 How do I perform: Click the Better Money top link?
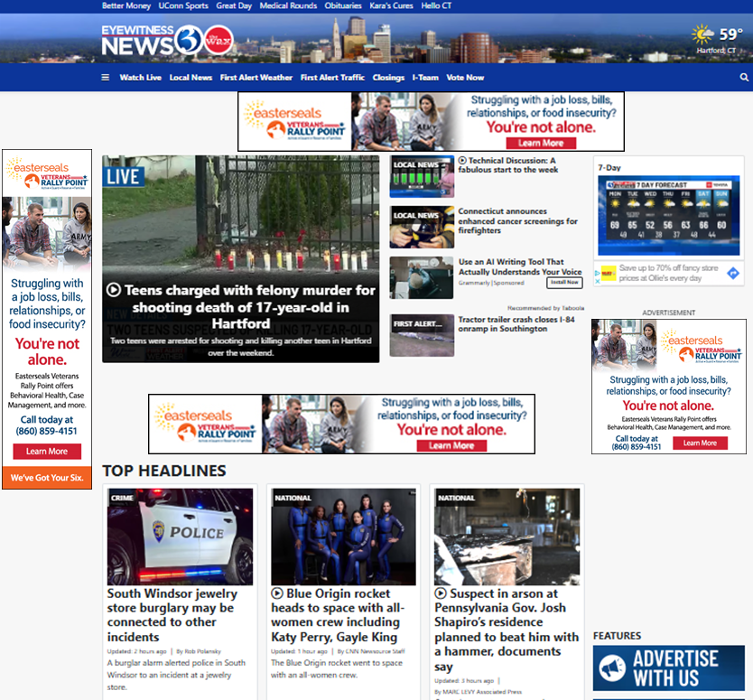[126, 5]
